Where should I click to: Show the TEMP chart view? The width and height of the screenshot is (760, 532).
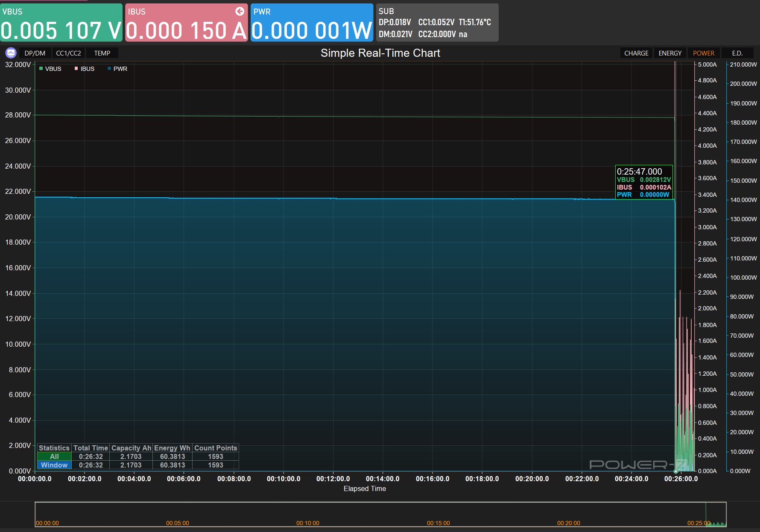click(x=102, y=53)
